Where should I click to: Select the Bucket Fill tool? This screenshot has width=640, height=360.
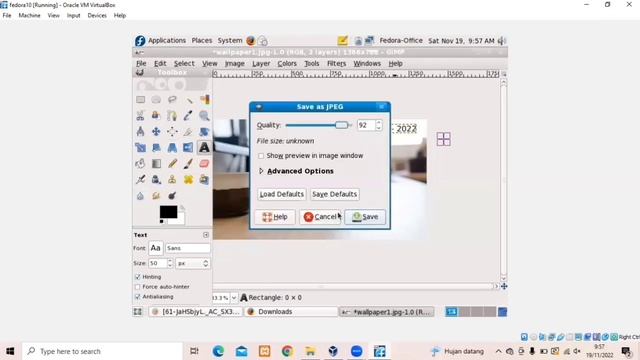click(140, 164)
